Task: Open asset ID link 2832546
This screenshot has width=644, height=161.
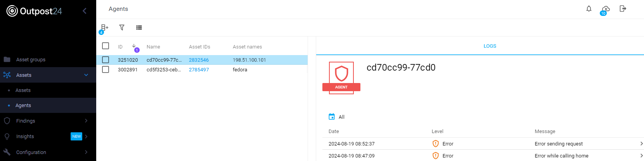Action: pos(199,60)
